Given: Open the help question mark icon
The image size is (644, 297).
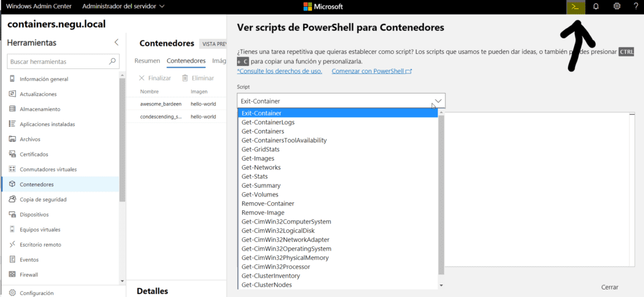Looking at the screenshot, I should coord(636,6).
